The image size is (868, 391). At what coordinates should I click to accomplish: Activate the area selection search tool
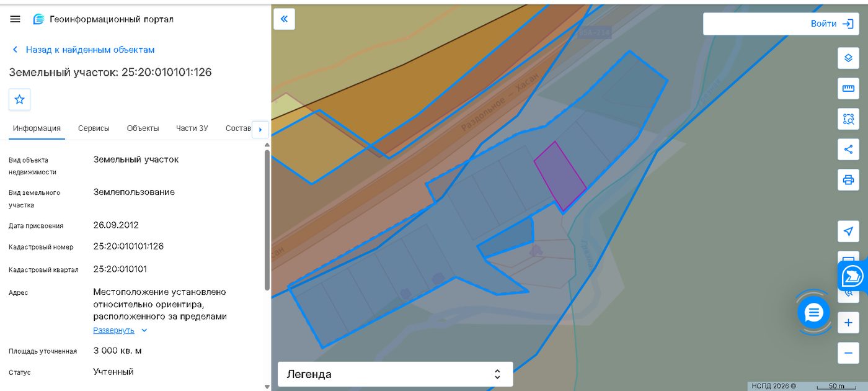(848, 119)
